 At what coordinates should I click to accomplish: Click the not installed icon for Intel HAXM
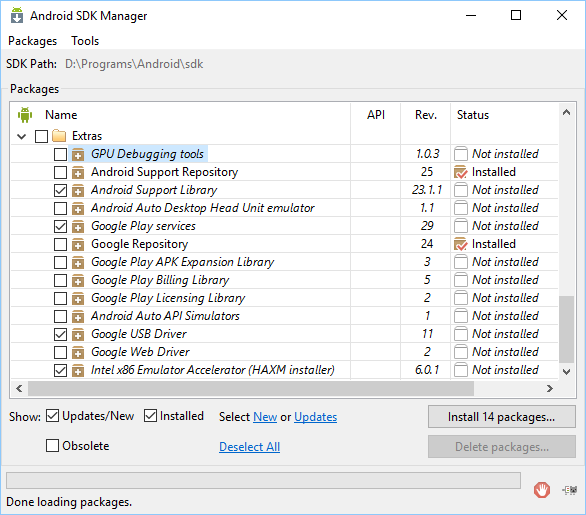point(460,370)
